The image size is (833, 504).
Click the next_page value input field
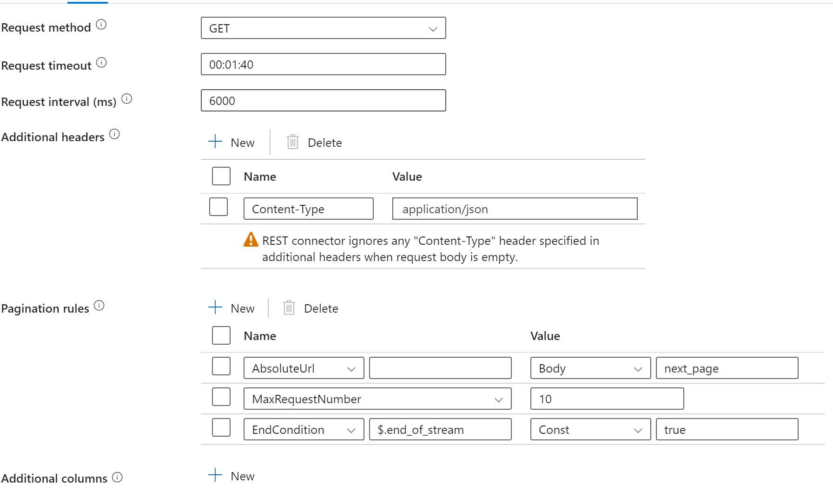pyautogui.click(x=727, y=368)
